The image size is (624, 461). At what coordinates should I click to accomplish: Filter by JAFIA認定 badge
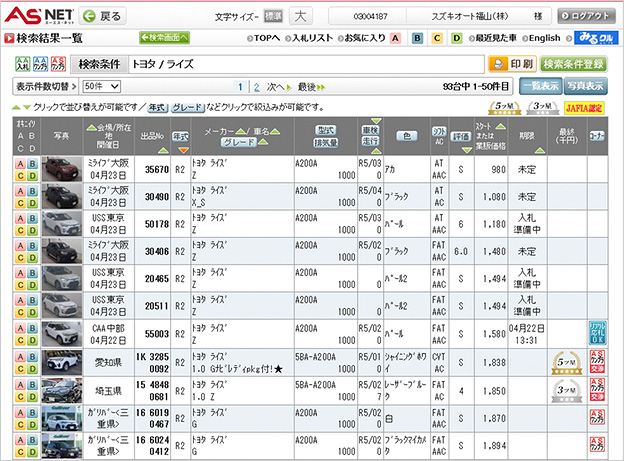584,108
